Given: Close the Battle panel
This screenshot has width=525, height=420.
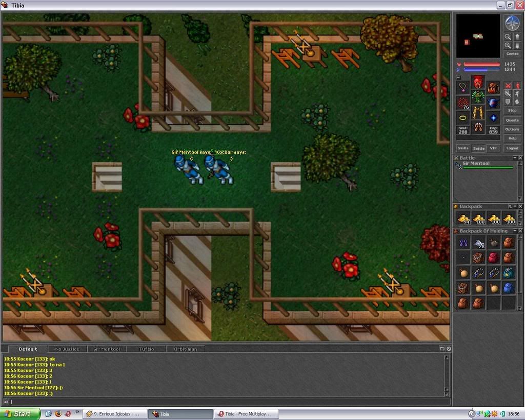Looking at the screenshot, I should click(520, 158).
